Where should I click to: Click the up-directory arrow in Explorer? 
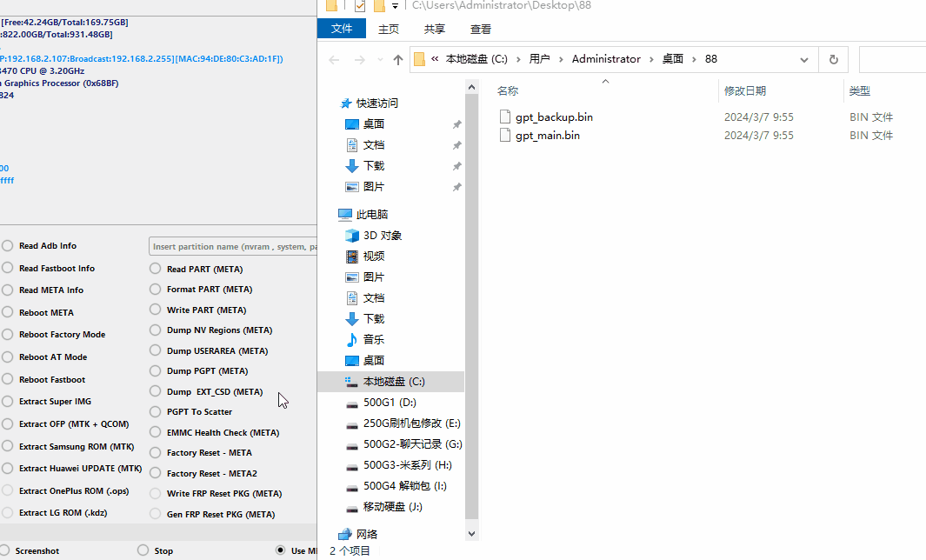click(398, 60)
